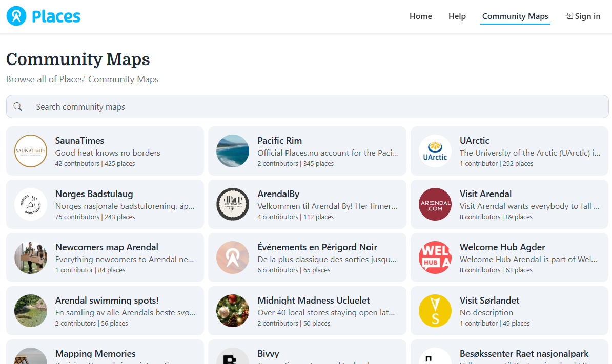Click the ArendalBy round logo icon
This screenshot has width=612, height=364.
coord(233,204)
